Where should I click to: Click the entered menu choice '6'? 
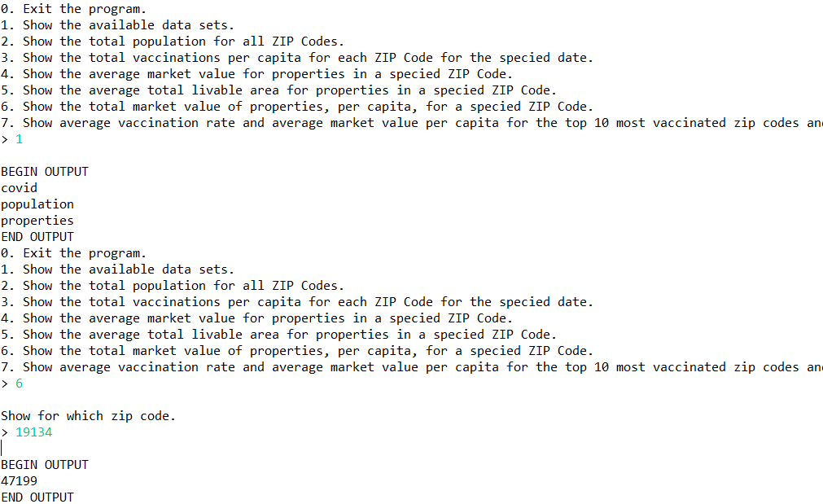[x=19, y=383]
